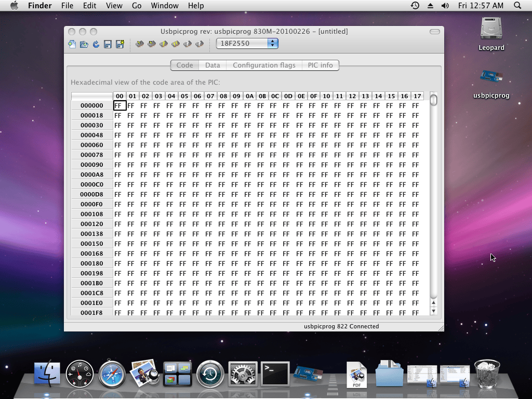Open the Window menu
Viewport: 532px width, 399px height.
click(x=165, y=6)
